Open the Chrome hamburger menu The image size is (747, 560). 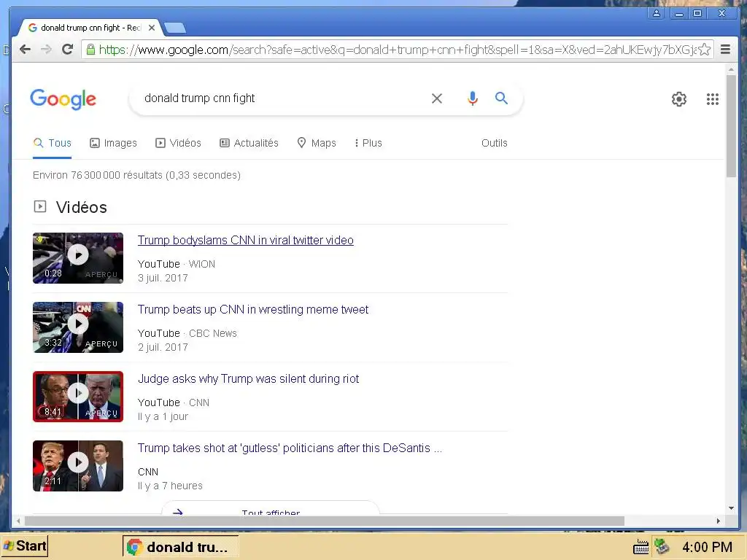(x=725, y=49)
